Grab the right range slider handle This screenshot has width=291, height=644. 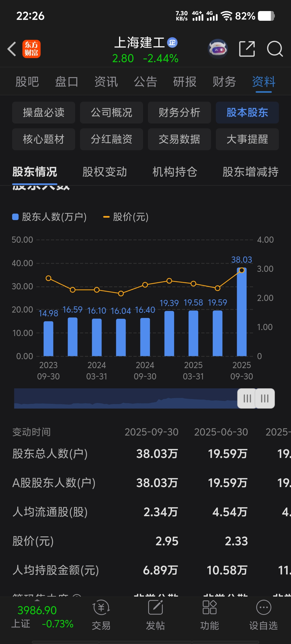click(265, 398)
